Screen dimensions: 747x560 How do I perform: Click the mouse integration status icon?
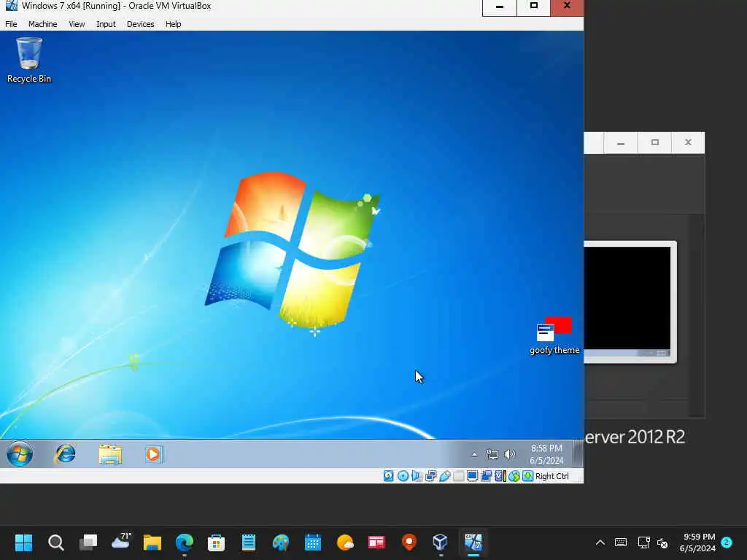pos(514,475)
